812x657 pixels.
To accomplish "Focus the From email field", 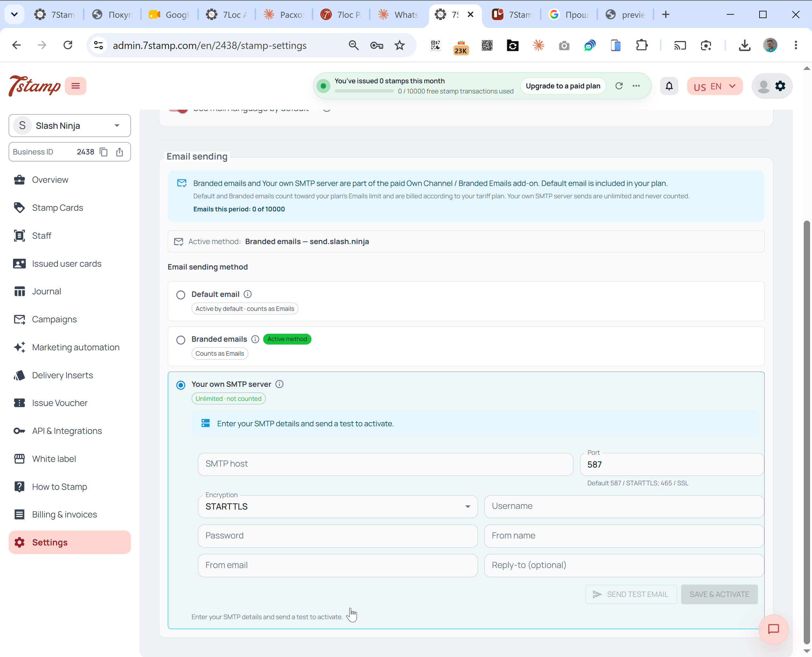I will (338, 565).
